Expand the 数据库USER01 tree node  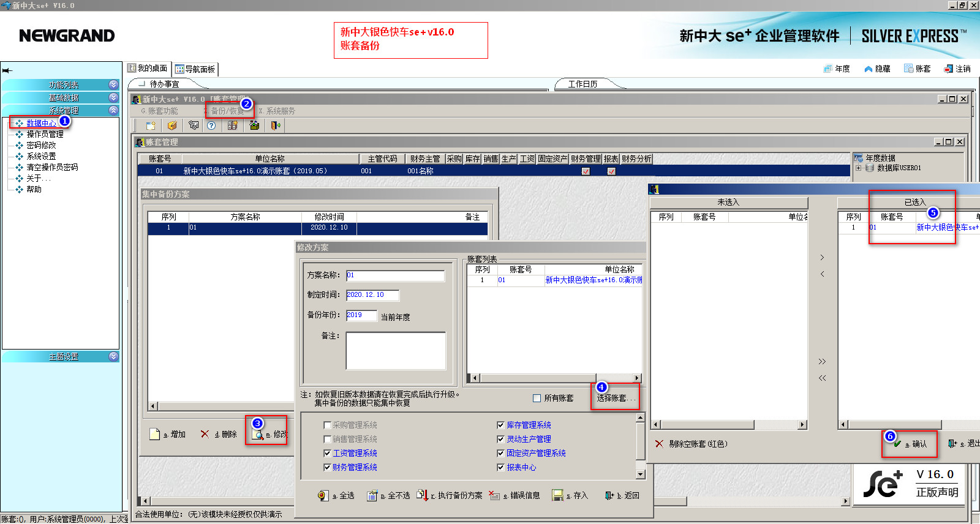858,168
